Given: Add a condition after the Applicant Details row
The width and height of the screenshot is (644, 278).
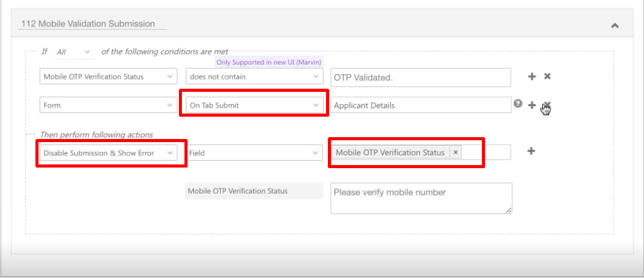Looking at the screenshot, I should point(532,105).
